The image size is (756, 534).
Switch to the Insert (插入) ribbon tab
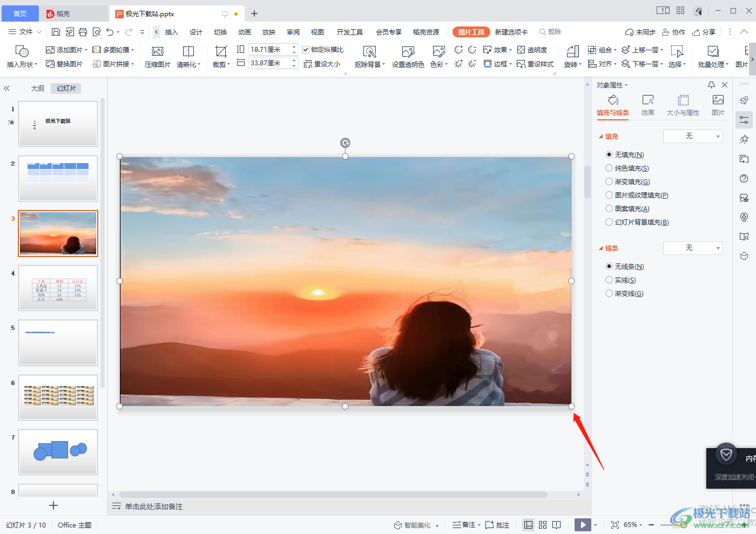tap(171, 32)
